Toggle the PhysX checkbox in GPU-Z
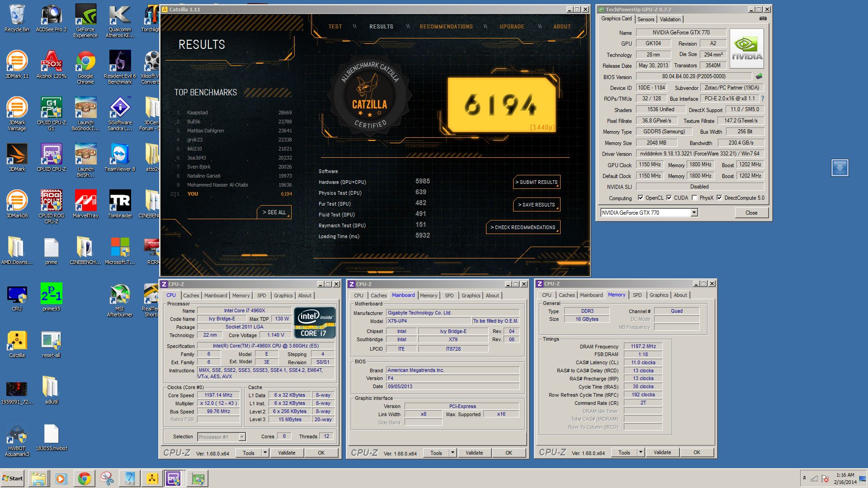868x488 pixels. [x=694, y=198]
